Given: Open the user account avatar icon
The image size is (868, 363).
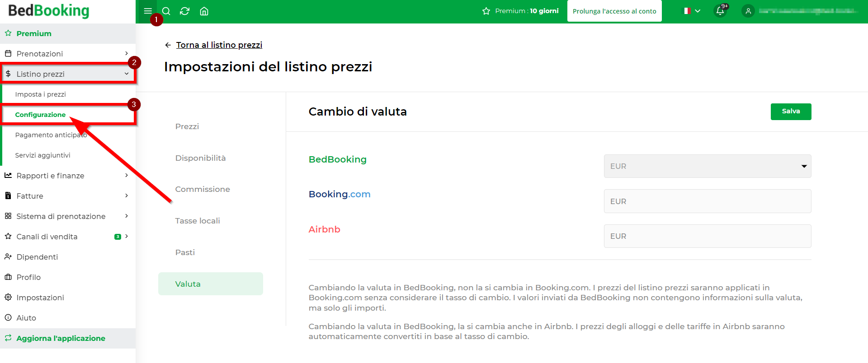Looking at the screenshot, I should point(748,11).
